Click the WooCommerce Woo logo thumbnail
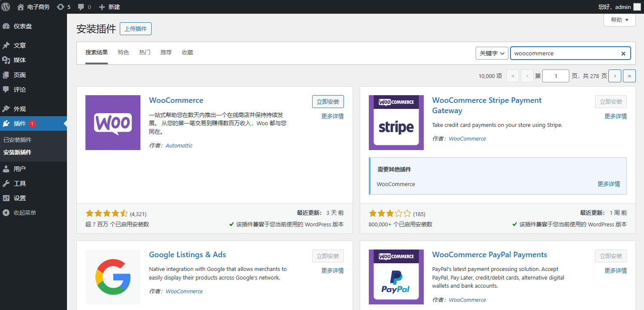Screen dimensions: 644x310 click(113, 123)
